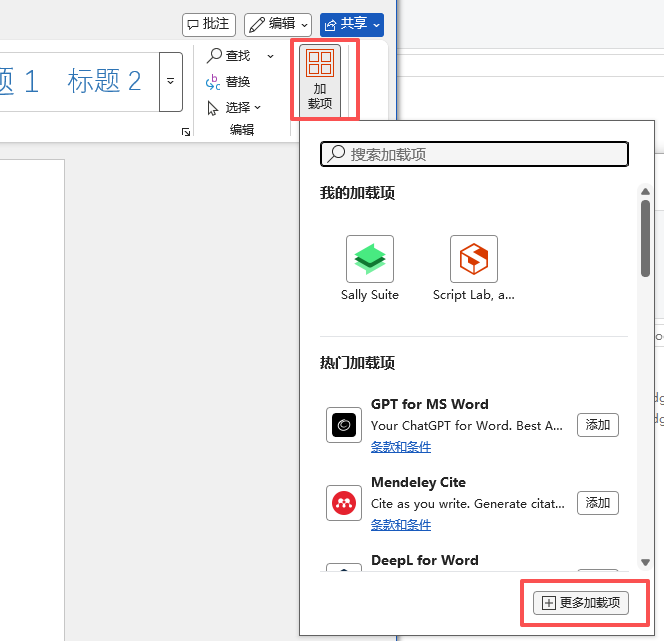Focus the 搜索加载项 search field
Screen dimensions: 664x641
[x=474, y=154]
